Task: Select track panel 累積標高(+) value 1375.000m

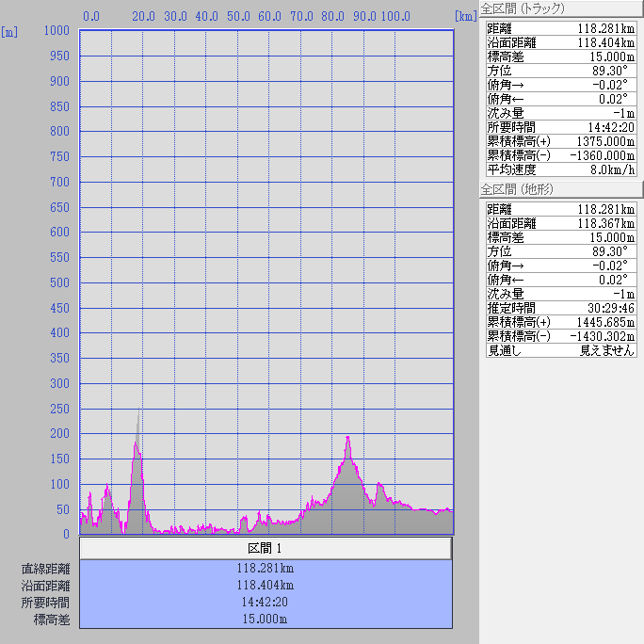Action: (602, 141)
